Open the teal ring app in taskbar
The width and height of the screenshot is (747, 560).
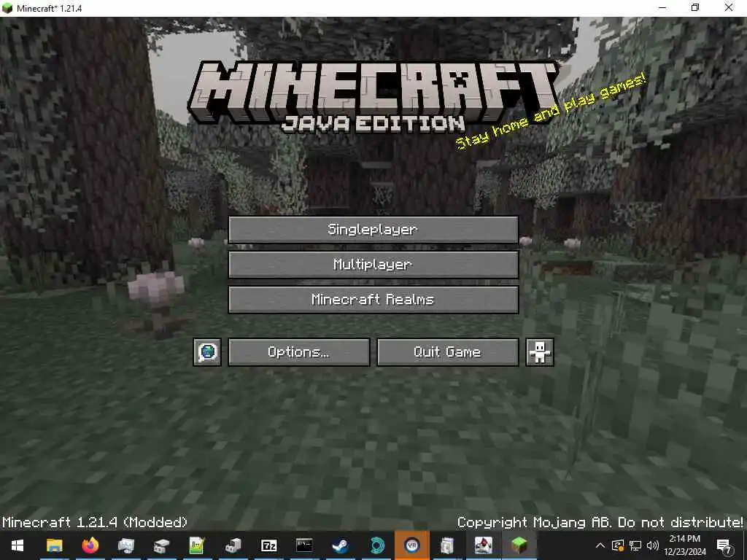(x=376, y=545)
